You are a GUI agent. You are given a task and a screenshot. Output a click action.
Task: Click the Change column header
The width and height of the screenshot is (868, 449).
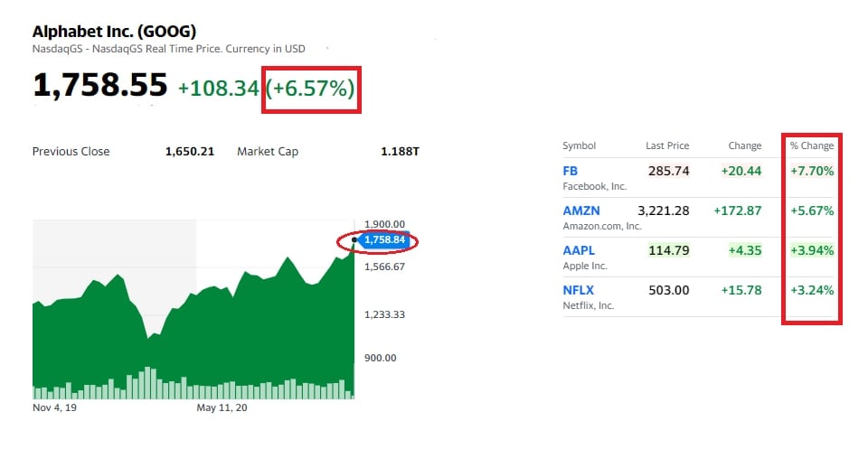click(x=745, y=145)
